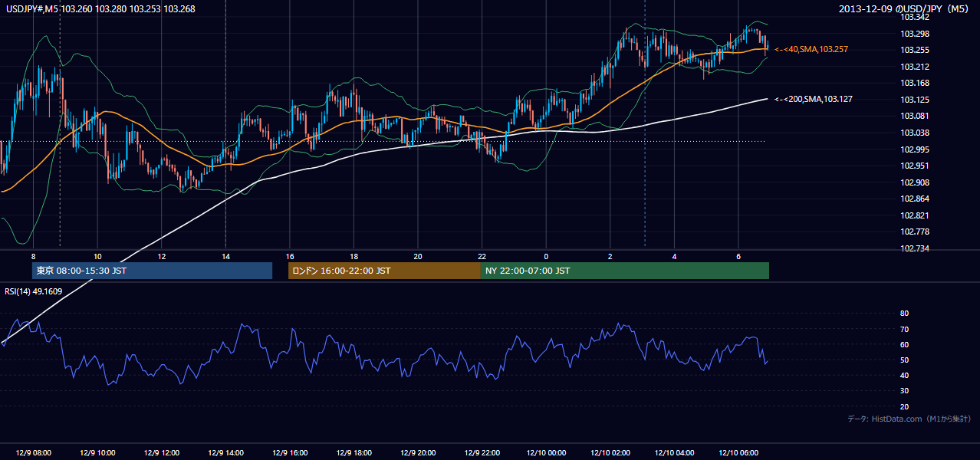980x460 pixels.
Task: Click hour marker 0 under price chart
Action: pyautogui.click(x=546, y=256)
